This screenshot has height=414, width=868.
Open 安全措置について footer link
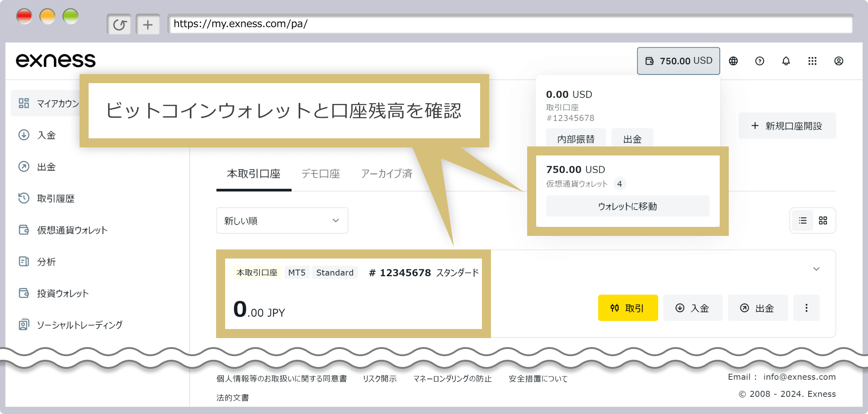[x=538, y=379]
